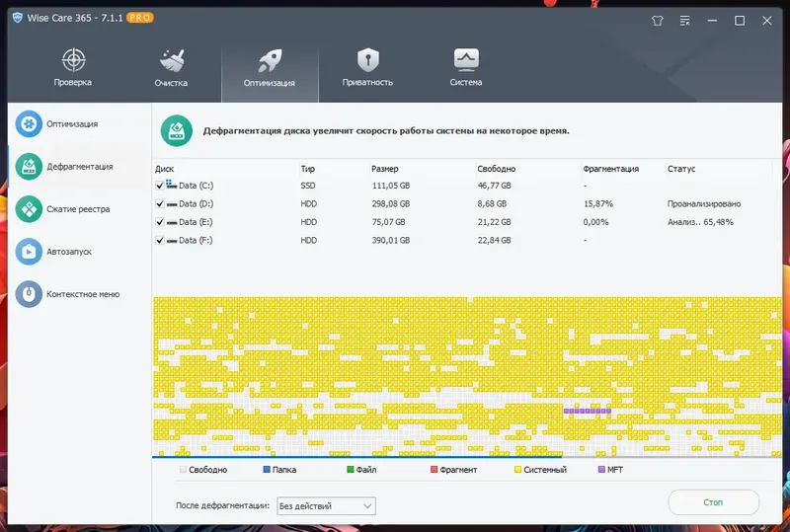Click the 21,22 GB free space cell
The image size is (790, 532).
(x=495, y=222)
